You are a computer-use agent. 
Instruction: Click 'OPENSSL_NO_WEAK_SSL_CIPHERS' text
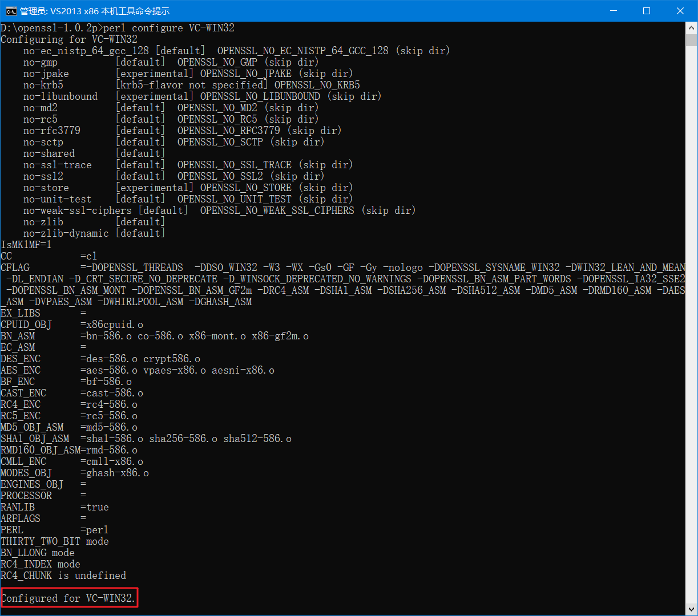click(x=277, y=210)
